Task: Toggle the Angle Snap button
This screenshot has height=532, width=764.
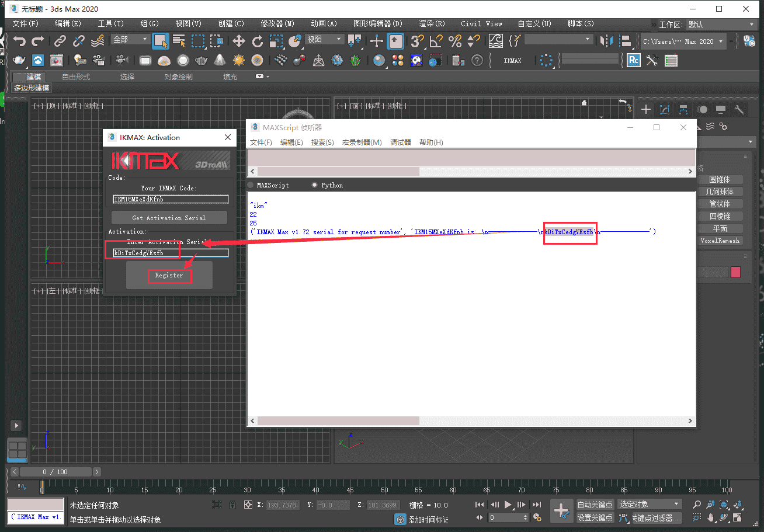Action: tap(436, 41)
